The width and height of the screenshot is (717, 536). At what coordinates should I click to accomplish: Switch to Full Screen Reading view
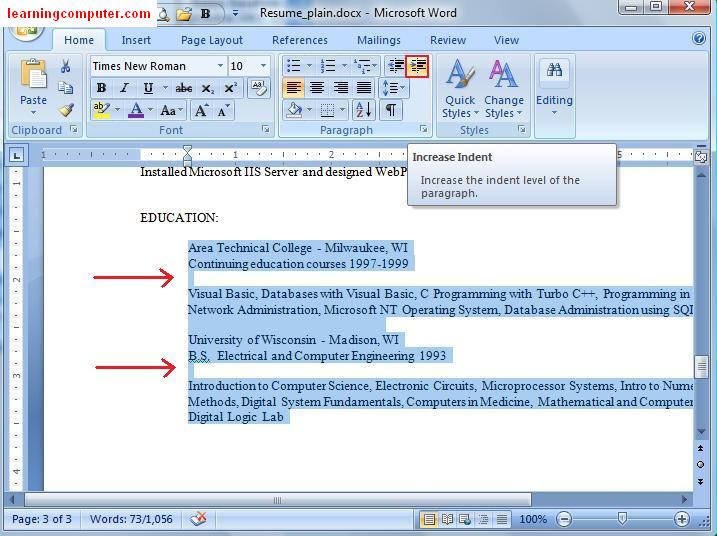click(447, 519)
